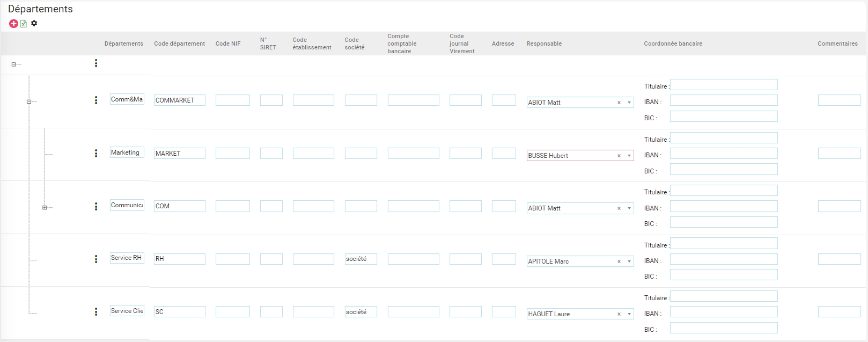Clear ABIOT Matt responsable on COMMARKET row
Image resolution: width=868 pixels, height=342 pixels.
[619, 103]
